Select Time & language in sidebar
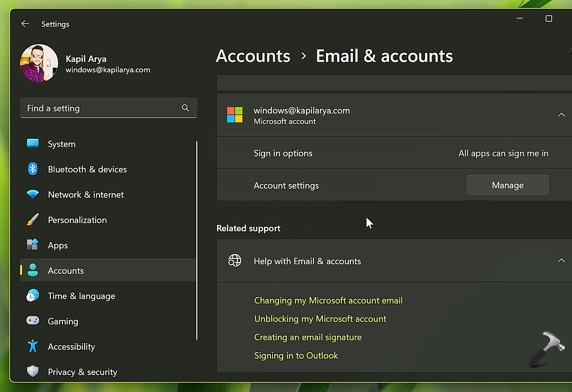This screenshot has height=392, width=572. coord(81,296)
